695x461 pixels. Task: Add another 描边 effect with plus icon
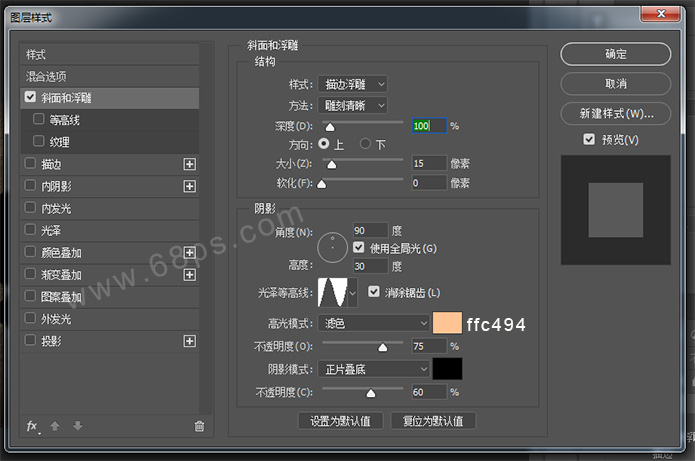pos(190,164)
